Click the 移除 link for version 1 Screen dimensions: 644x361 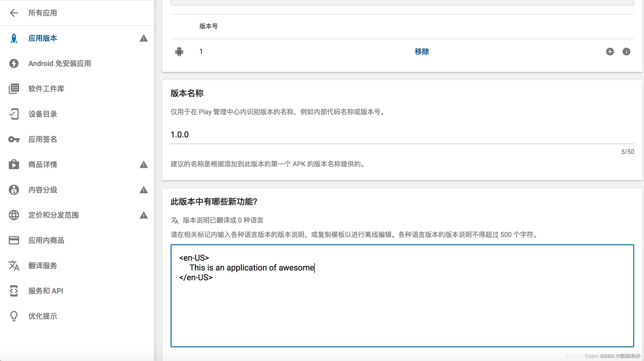pos(422,52)
